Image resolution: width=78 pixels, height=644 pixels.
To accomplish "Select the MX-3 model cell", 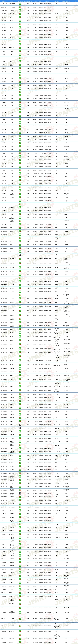I will click(x=12, y=225).
